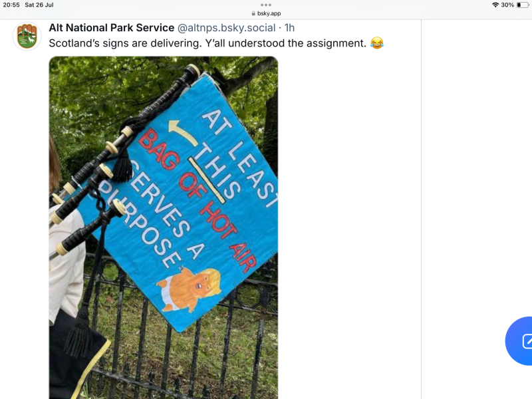Click the lock icon beside bsky.app
The height and width of the screenshot is (399, 532).
click(253, 13)
